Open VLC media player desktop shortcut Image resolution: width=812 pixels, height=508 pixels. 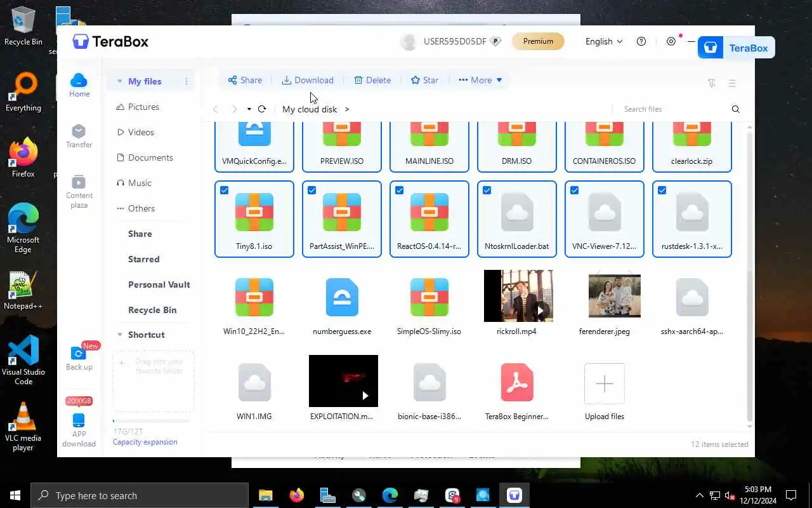point(23,427)
